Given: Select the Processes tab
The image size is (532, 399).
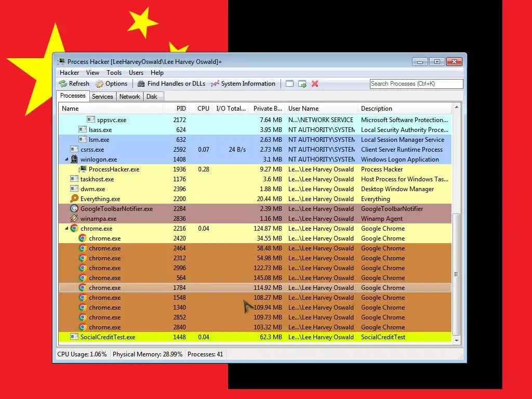Looking at the screenshot, I should pyautogui.click(x=73, y=96).
